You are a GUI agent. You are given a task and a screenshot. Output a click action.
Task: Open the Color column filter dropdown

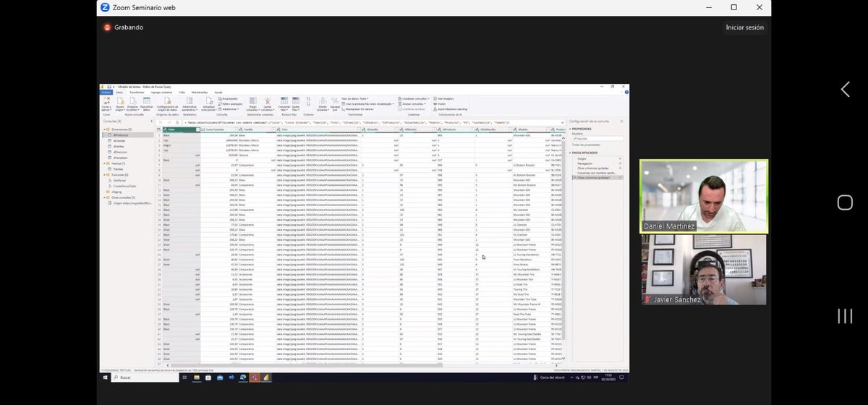pos(197,129)
